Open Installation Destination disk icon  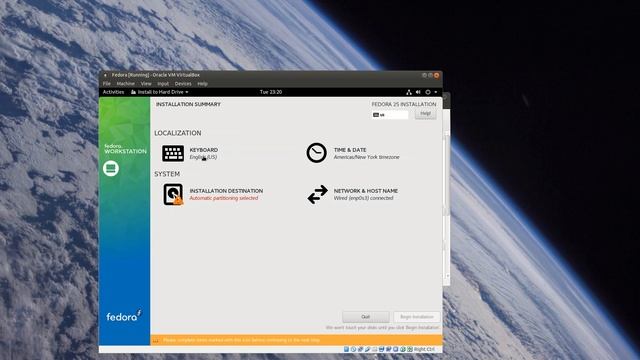click(173, 195)
